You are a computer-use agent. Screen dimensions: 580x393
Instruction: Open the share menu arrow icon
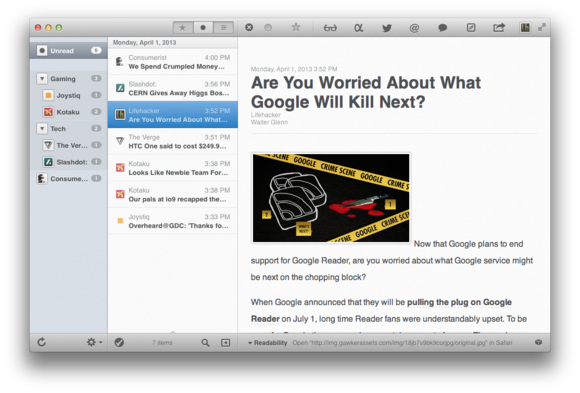[x=499, y=27]
